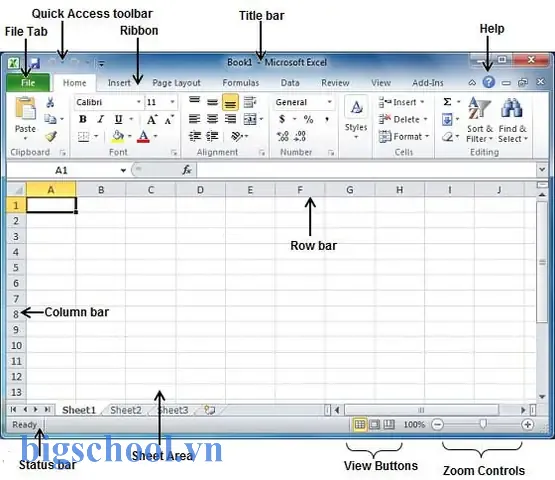This screenshot has height=480, width=555.
Task: Switch to the Page Layout tab
Action: pyautogui.click(x=176, y=83)
